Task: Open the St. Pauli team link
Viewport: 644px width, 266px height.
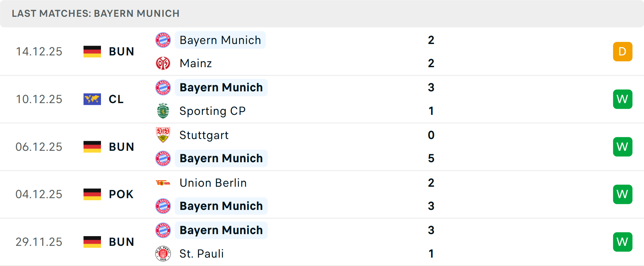Action: [202, 254]
